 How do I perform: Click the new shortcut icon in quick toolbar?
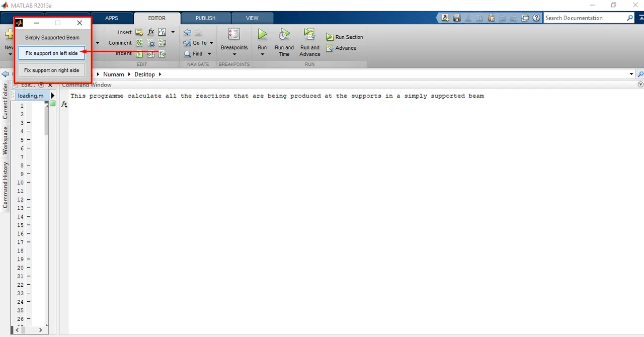445,18
